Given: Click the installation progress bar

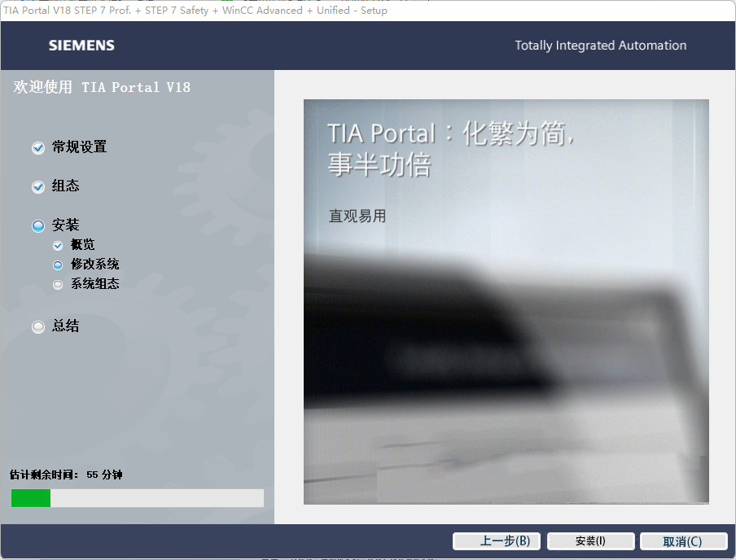Looking at the screenshot, I should pos(137,498).
